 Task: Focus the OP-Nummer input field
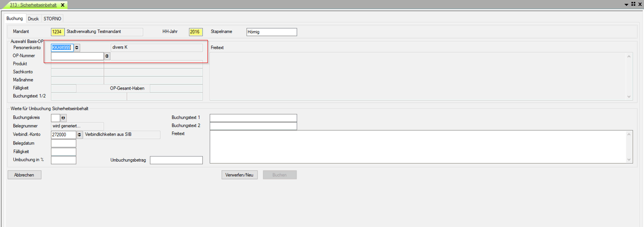pos(77,56)
